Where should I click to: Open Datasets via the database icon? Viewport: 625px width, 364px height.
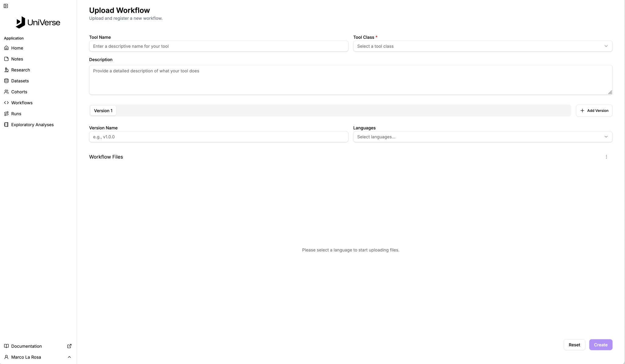click(6, 81)
